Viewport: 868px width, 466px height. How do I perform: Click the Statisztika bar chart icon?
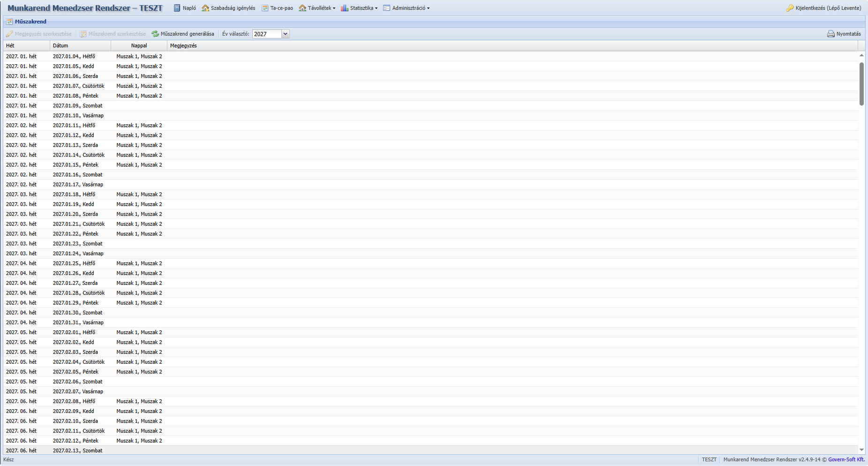point(345,8)
